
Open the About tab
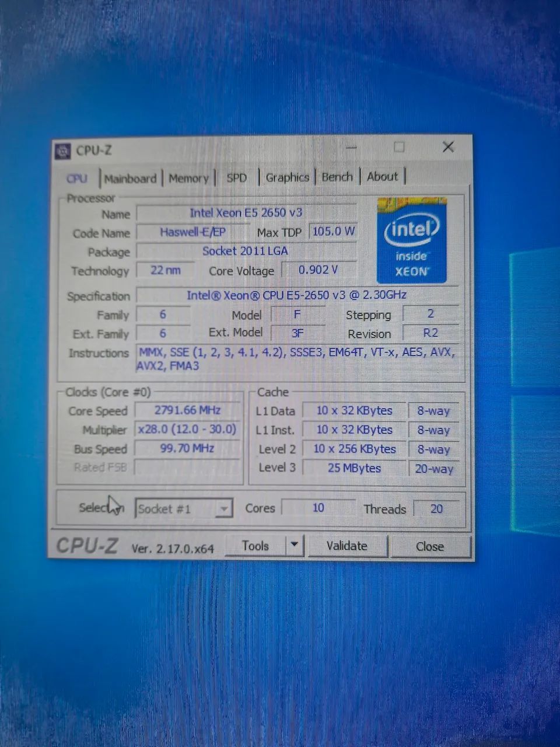[x=382, y=176]
